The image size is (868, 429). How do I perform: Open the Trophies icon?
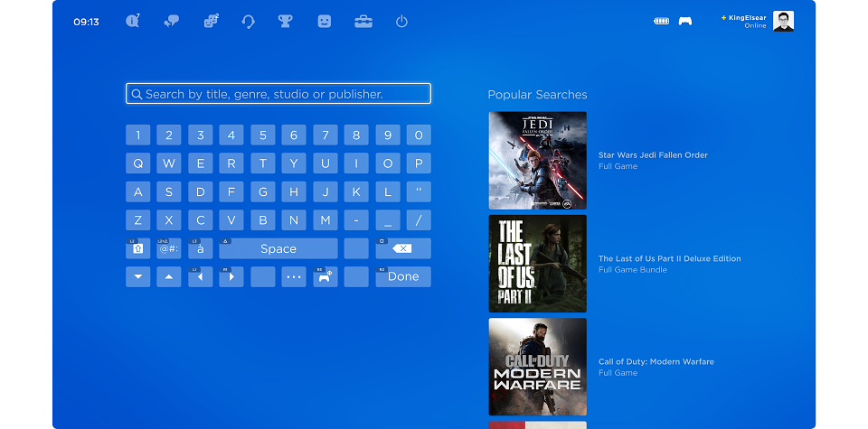(x=285, y=22)
